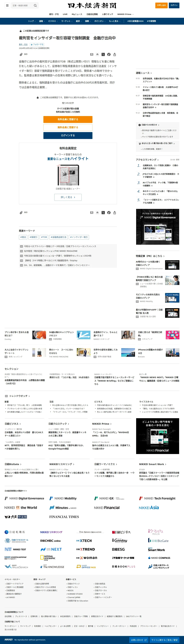Open the Myニュース menu item
The width and height of the screenshot is (184, 644).
(x=77, y=14)
